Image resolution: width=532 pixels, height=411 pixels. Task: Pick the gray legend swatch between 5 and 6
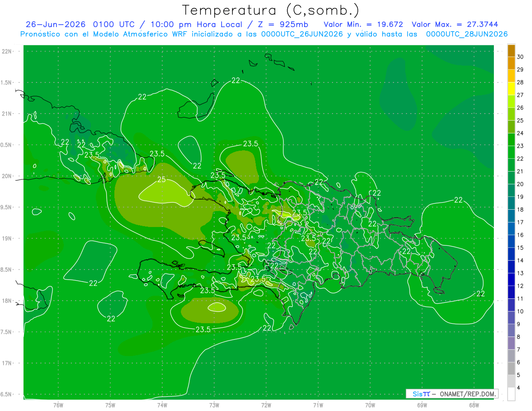(511, 369)
